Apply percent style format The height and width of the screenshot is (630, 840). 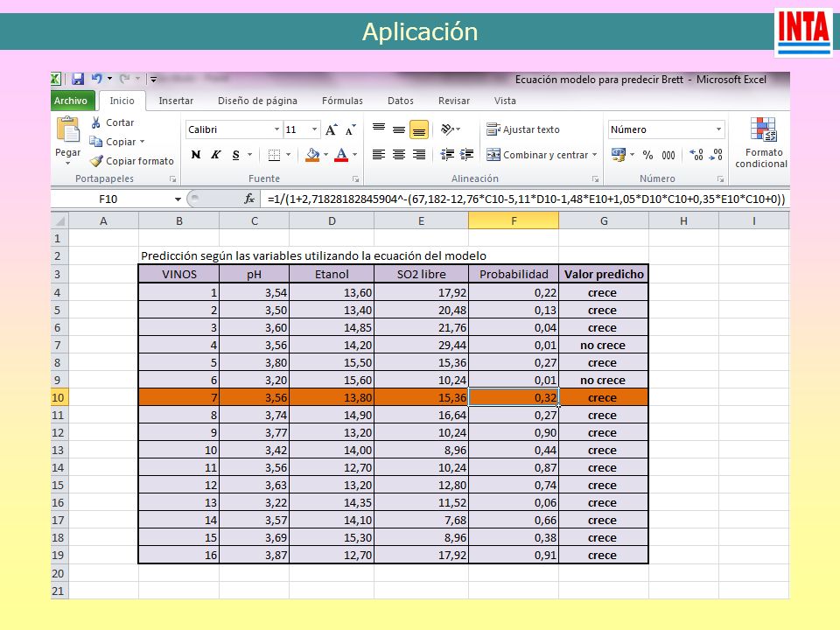pos(648,155)
